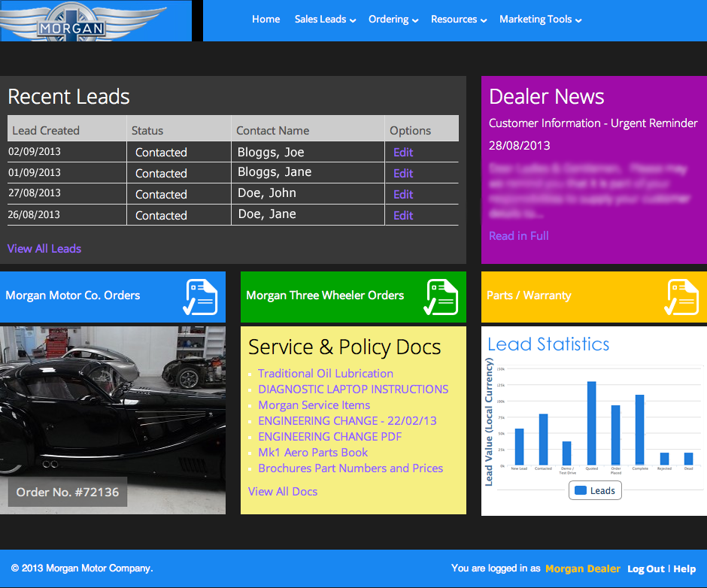The height and width of the screenshot is (588, 707).
Task: Click the news date 28/08/2013
Action: pyautogui.click(x=520, y=146)
